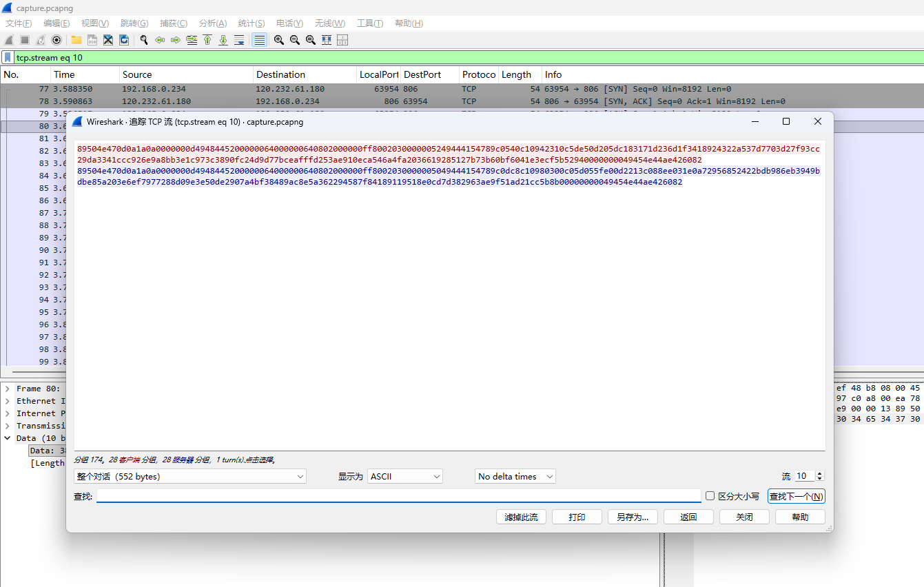
Task: Jump to the first packet icon
Action: [207, 40]
